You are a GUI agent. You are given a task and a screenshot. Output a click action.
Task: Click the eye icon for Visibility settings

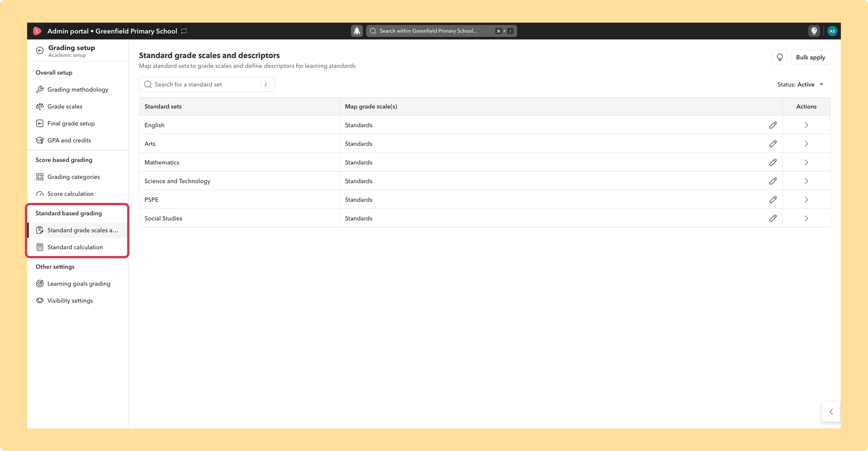[40, 301]
